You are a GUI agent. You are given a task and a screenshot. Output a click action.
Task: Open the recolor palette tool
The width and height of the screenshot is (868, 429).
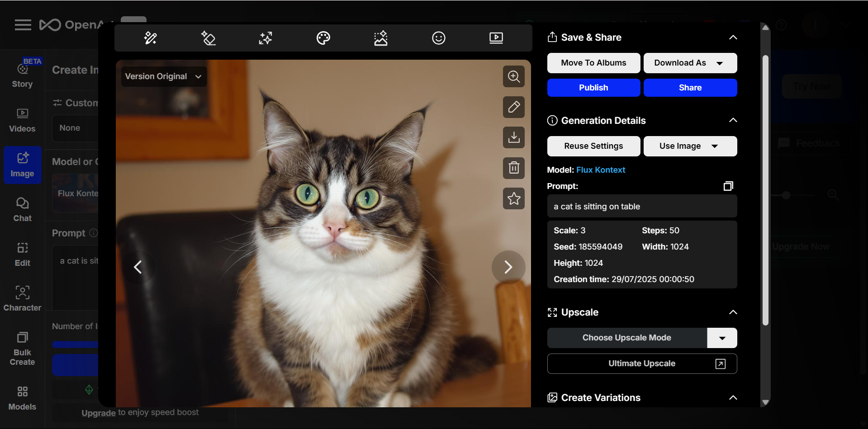[x=323, y=38]
